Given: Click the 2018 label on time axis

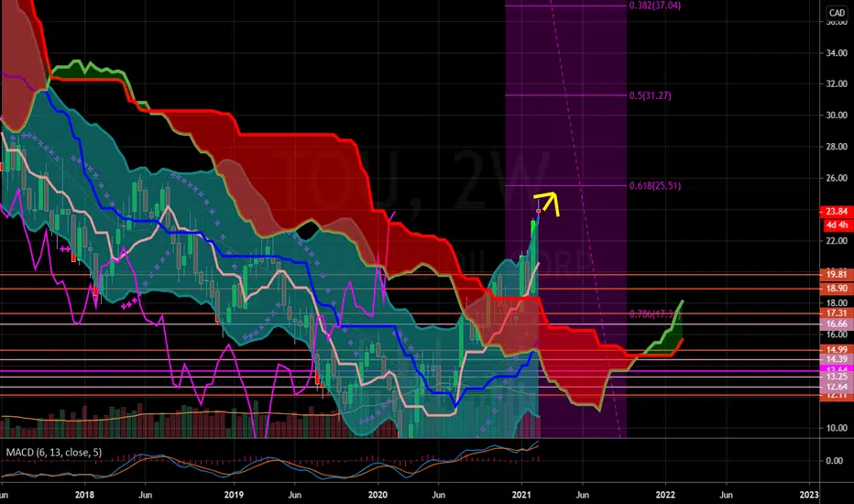Looking at the screenshot, I should point(84,495).
